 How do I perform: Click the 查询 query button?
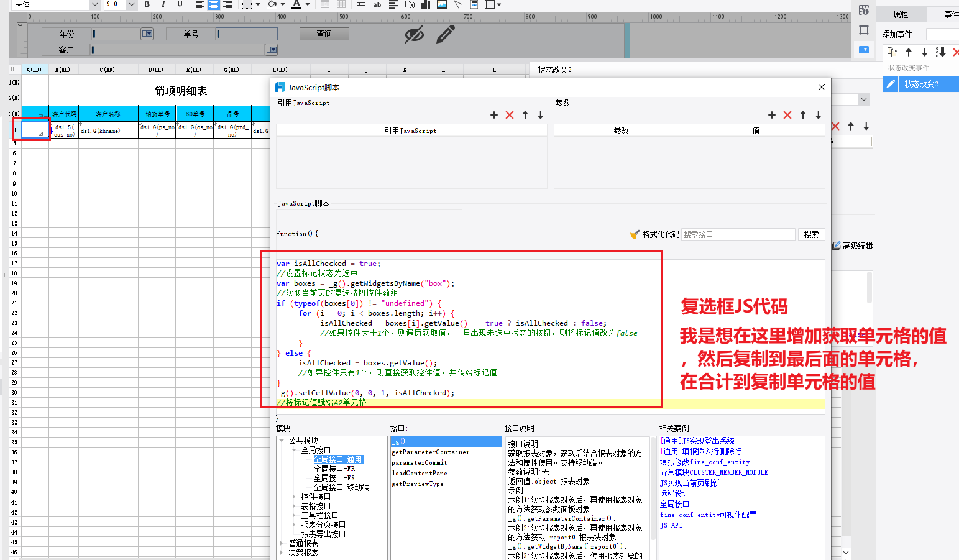(x=324, y=34)
